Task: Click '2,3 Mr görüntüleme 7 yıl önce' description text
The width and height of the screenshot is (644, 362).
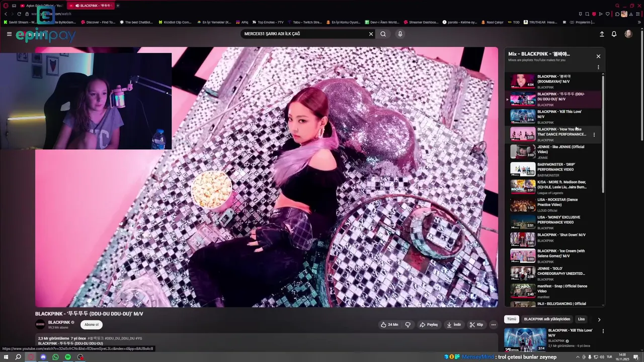Action: (61, 338)
